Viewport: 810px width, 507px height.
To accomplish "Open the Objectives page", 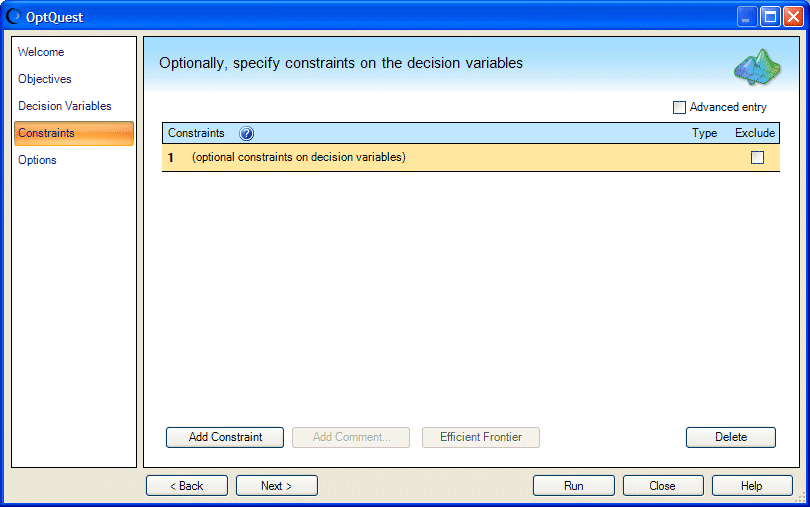I will pyautogui.click(x=44, y=79).
